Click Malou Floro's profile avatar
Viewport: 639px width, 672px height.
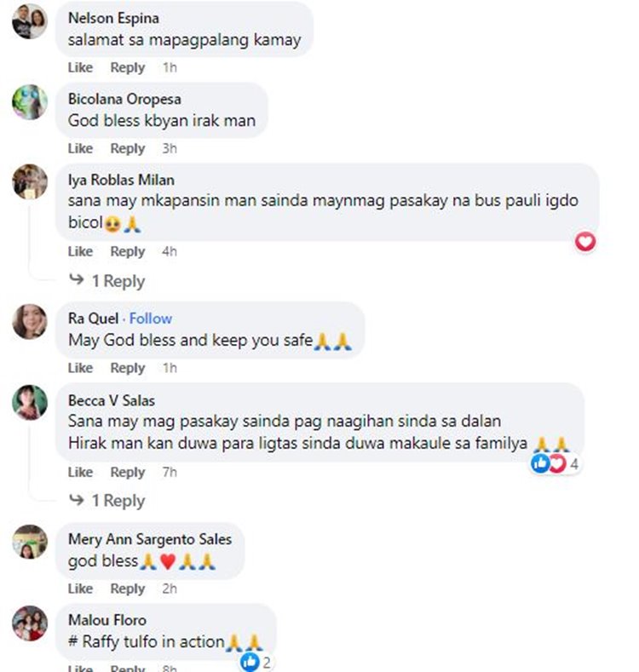pos(30,623)
